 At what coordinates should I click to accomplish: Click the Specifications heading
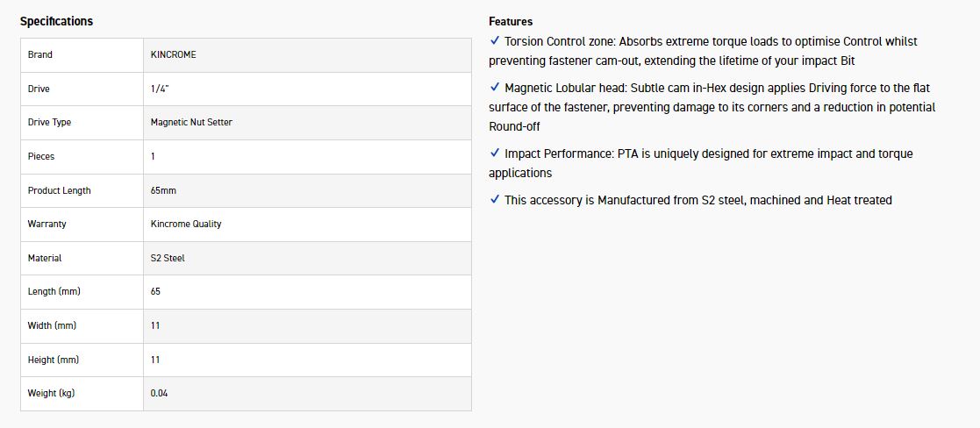click(56, 21)
